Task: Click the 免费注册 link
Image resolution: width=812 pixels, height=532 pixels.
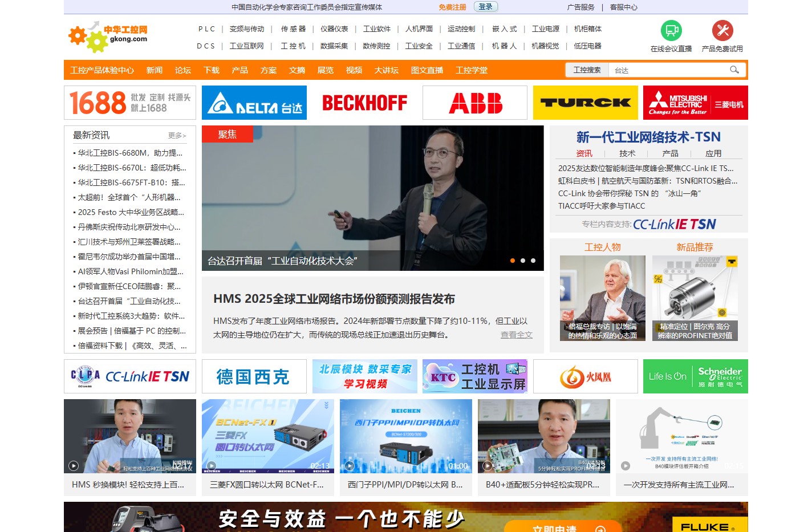Action: point(452,7)
